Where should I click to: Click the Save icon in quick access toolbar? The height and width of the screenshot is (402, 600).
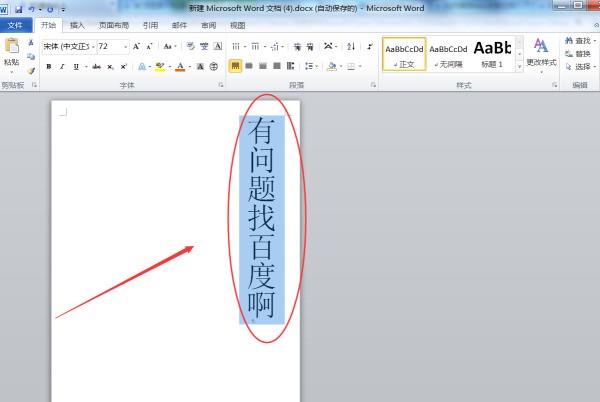[18, 8]
